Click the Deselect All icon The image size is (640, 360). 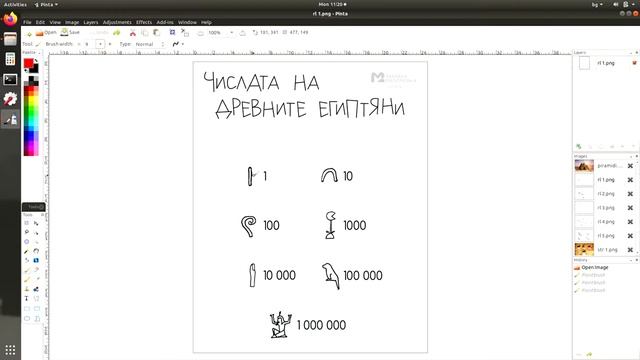tap(184, 33)
